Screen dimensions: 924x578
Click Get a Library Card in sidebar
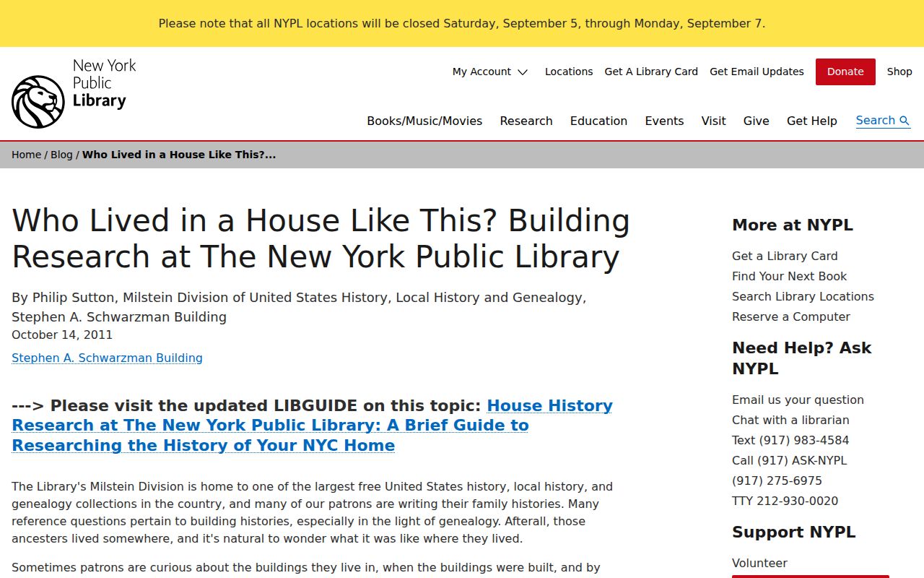[785, 256]
